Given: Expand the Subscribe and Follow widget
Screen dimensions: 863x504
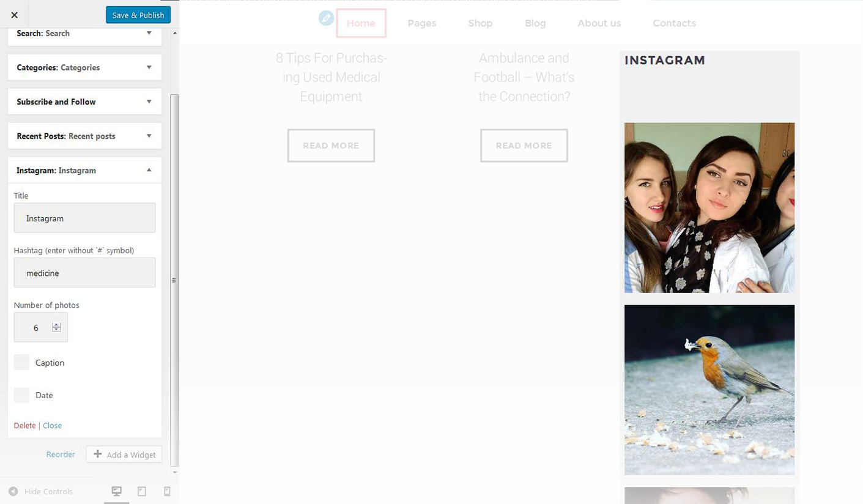Looking at the screenshot, I should coord(149,102).
